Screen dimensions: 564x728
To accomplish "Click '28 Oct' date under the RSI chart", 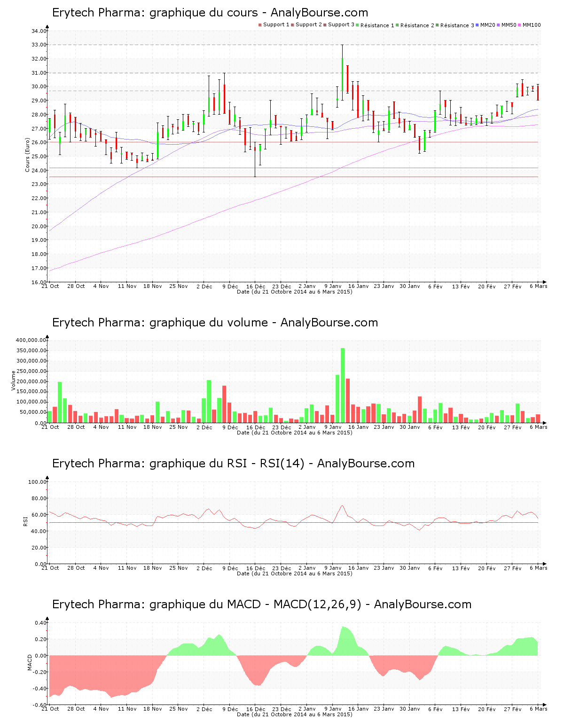I will coord(76,568).
